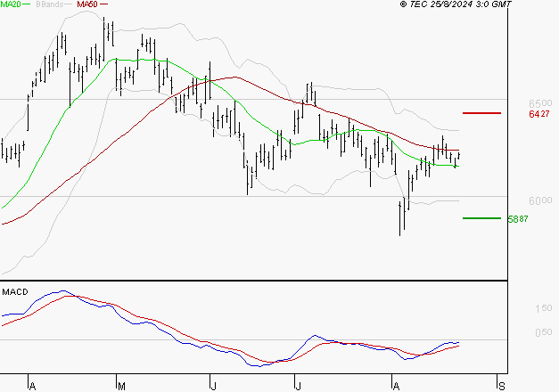Click the green 5887 support line marker
Screen dimensions: 559x392
point(481,218)
